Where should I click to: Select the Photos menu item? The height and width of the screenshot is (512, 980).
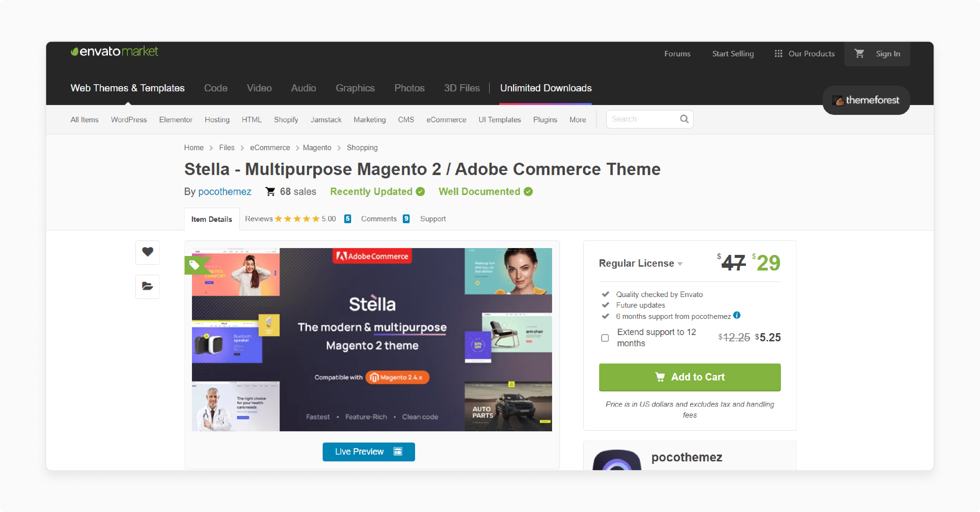click(x=409, y=88)
